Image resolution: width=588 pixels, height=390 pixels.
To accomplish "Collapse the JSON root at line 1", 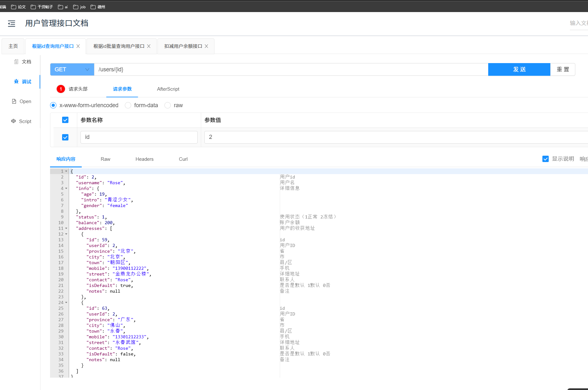I will pos(66,171).
